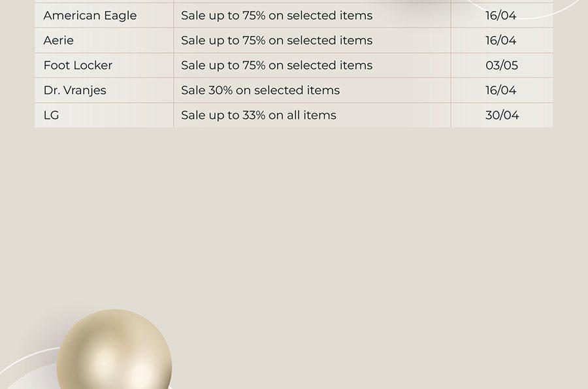Click the empty beige area below table
Viewport: 588px width, 389px height.
338,225
